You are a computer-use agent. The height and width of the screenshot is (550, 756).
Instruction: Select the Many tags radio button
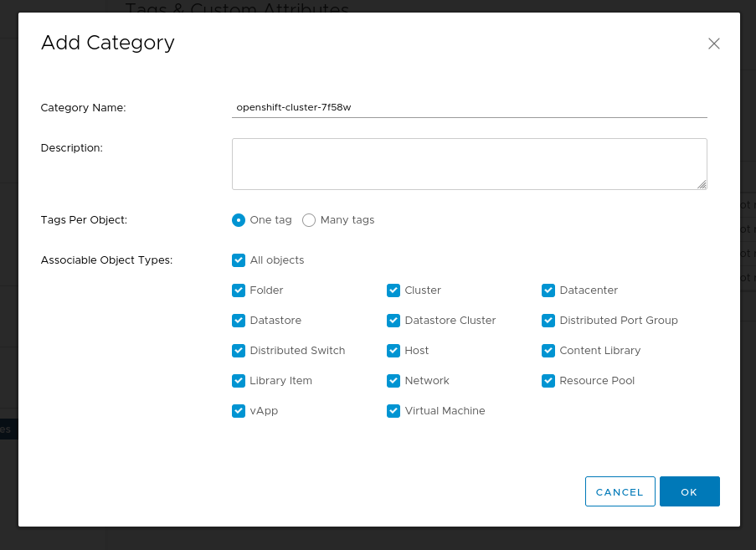click(x=309, y=220)
